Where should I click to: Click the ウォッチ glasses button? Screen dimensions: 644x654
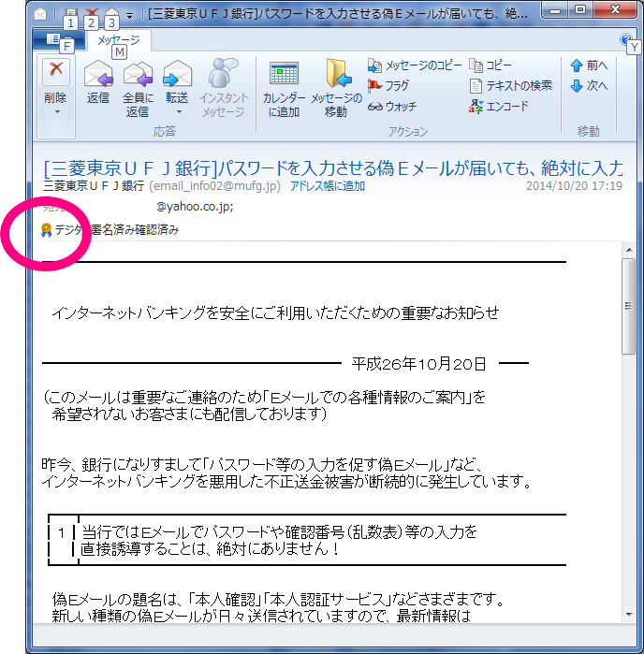pyautogui.click(x=392, y=107)
